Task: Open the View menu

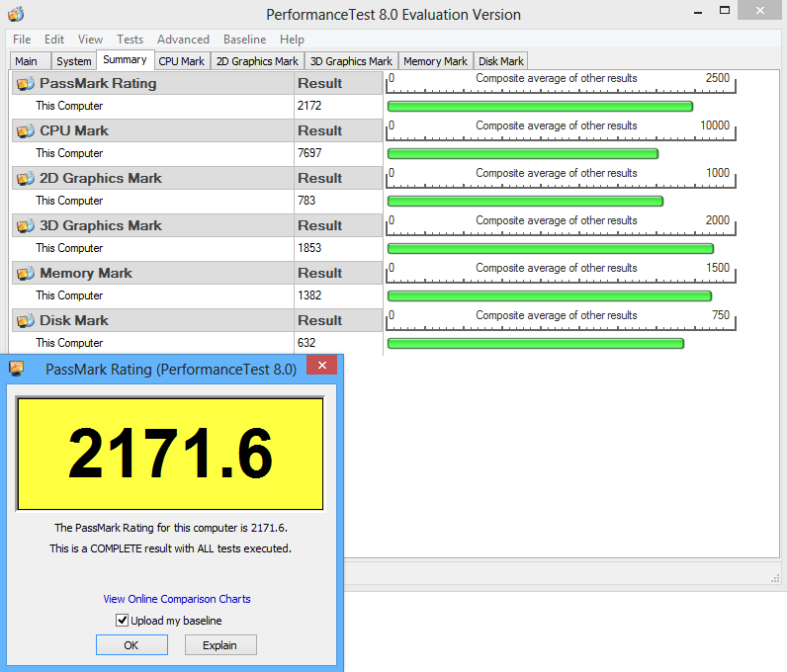Action: click(x=90, y=40)
